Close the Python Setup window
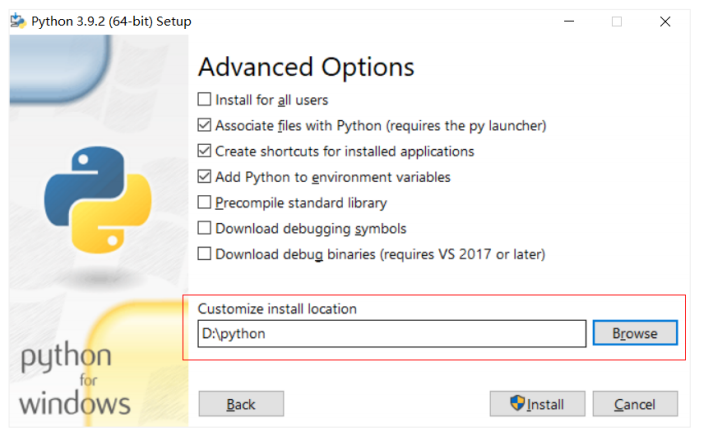The height and width of the screenshot is (439, 704). tap(665, 21)
